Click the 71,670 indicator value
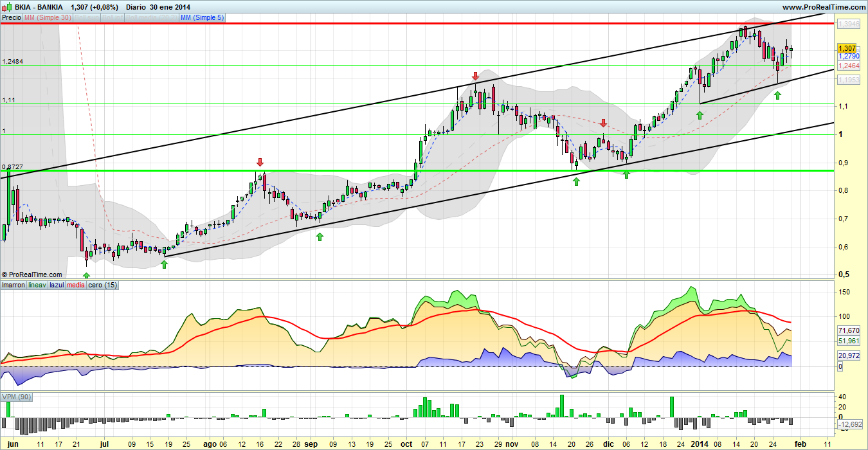The height and width of the screenshot is (450, 868). click(x=848, y=330)
